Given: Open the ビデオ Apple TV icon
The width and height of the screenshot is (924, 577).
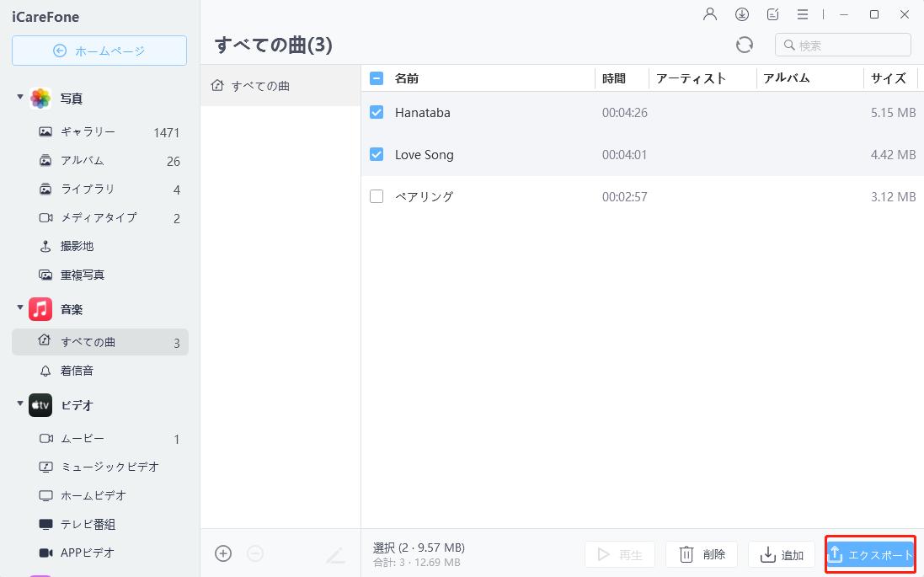Looking at the screenshot, I should pos(40,405).
